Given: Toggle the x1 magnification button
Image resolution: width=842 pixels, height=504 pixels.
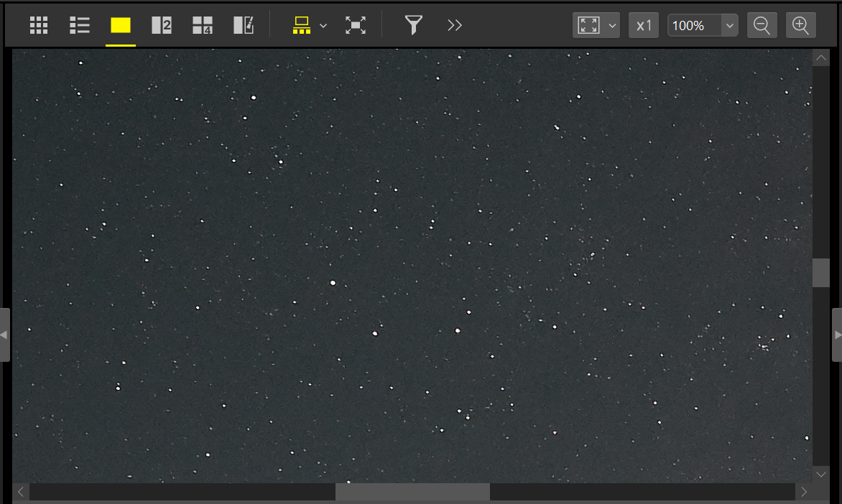Looking at the screenshot, I should pos(644,26).
